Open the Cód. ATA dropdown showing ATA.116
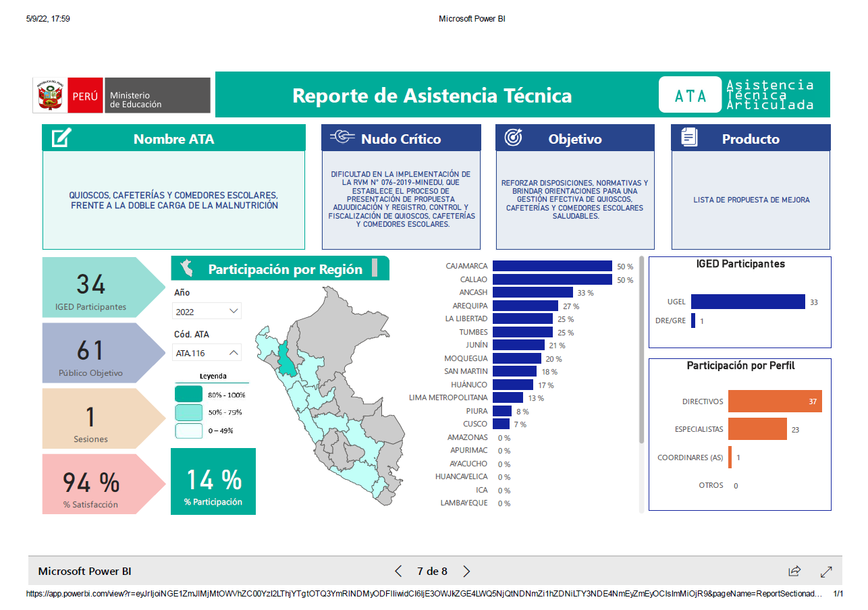Screen dimensions: 868x610 207,352
